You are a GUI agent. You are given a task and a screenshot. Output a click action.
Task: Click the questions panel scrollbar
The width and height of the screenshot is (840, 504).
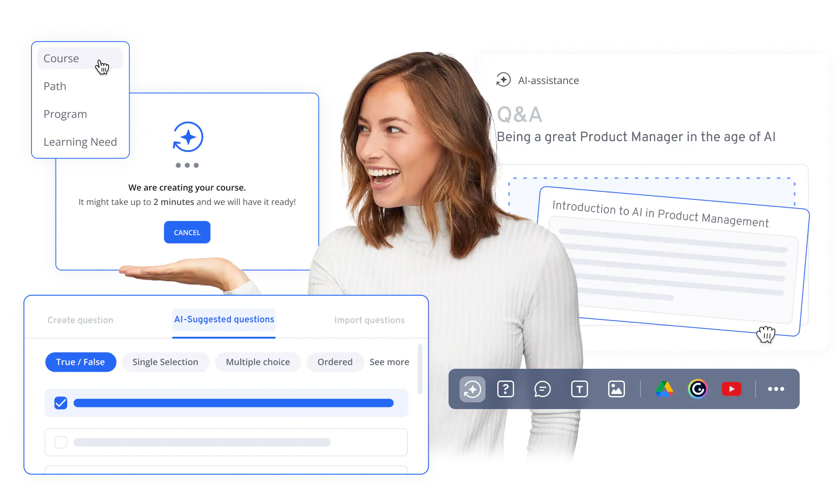(420, 369)
